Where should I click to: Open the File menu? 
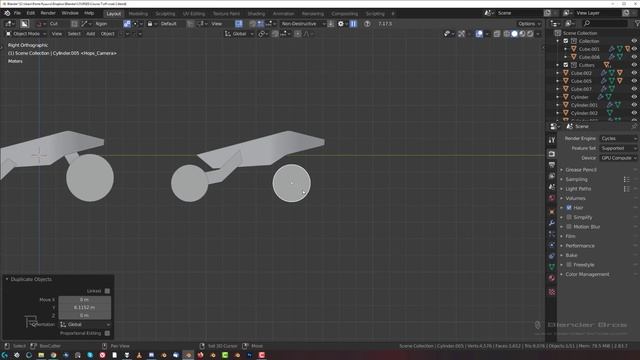click(x=17, y=13)
